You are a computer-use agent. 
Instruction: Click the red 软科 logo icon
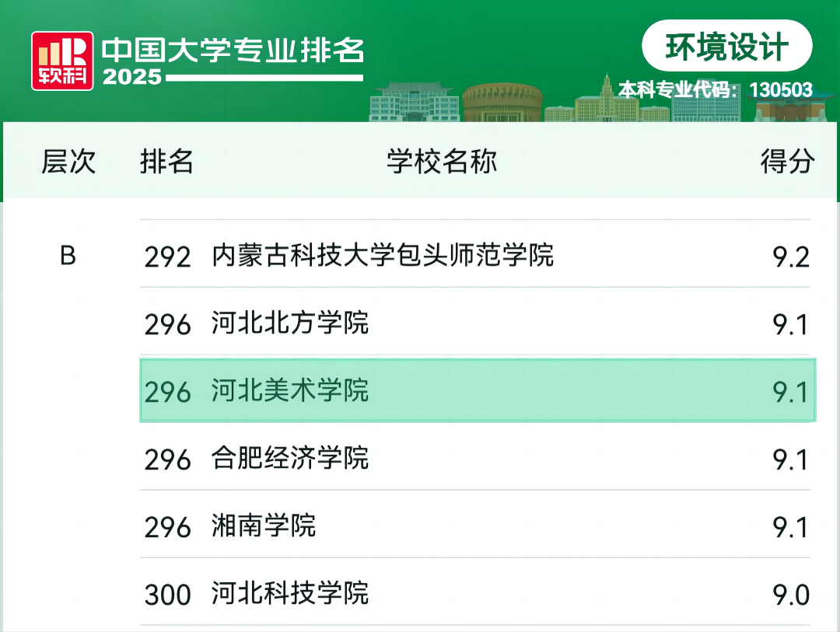coord(62,61)
